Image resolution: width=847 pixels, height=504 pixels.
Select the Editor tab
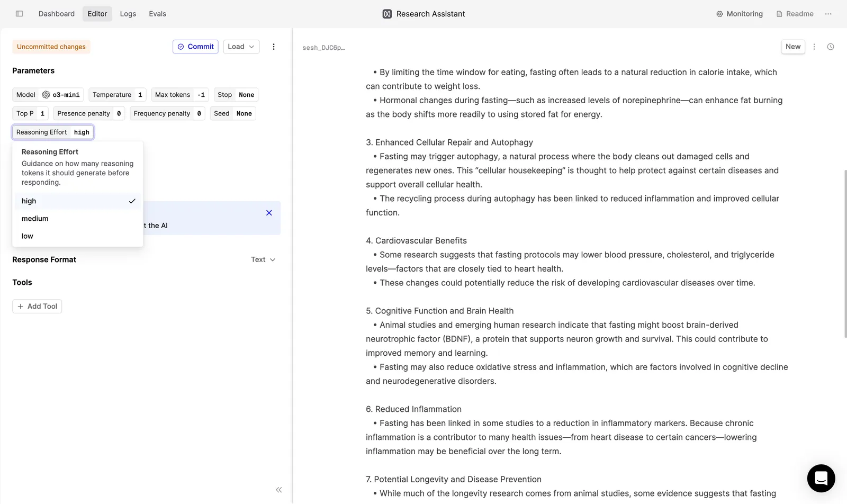97,14
